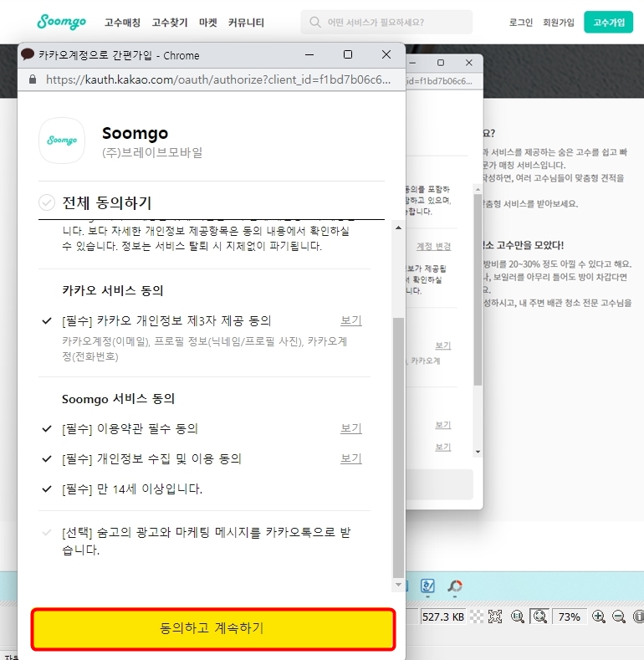Click the Kakao speech-bubble icon in the popup title bar
The image size is (644, 660).
[28, 54]
